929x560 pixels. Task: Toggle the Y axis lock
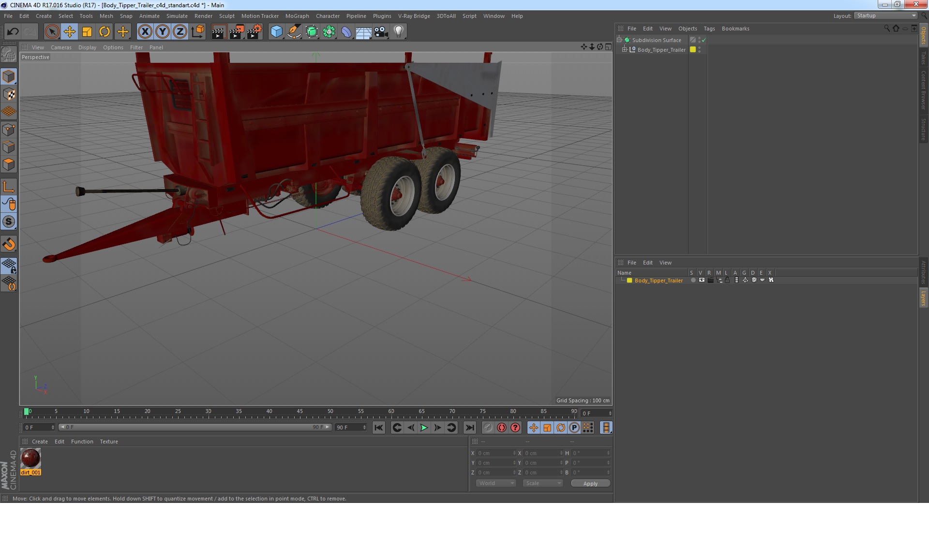(x=163, y=32)
